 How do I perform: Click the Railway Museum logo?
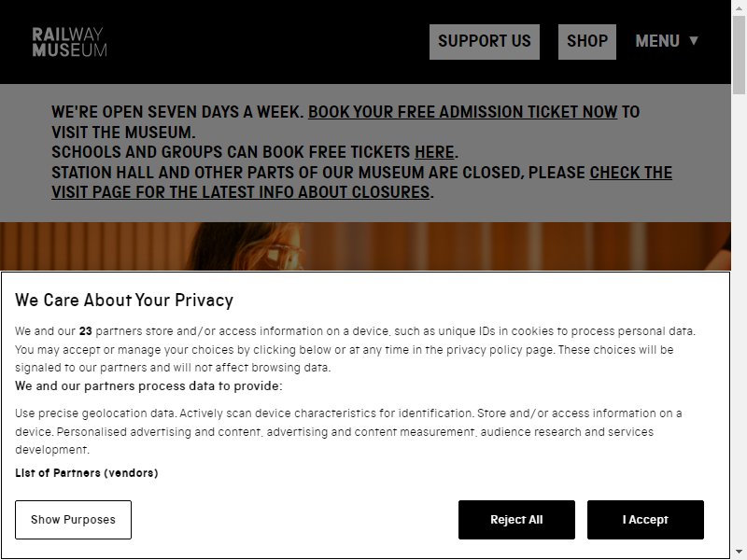(x=69, y=42)
